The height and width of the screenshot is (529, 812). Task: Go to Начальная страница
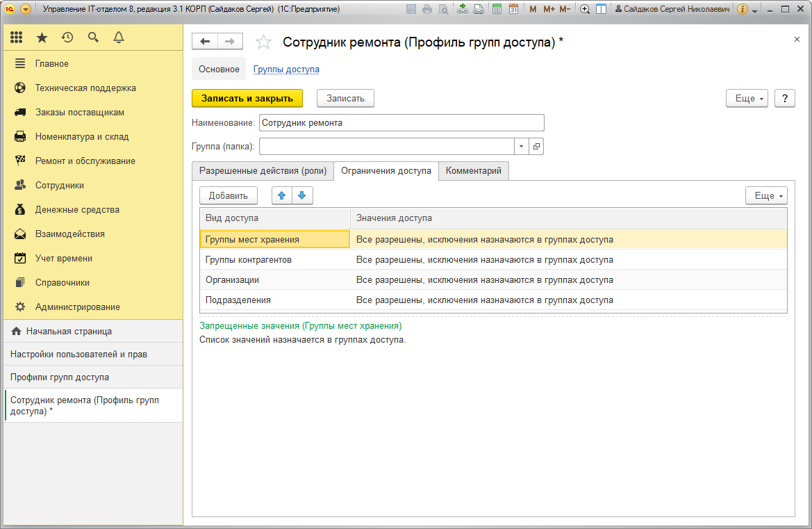(x=93, y=331)
